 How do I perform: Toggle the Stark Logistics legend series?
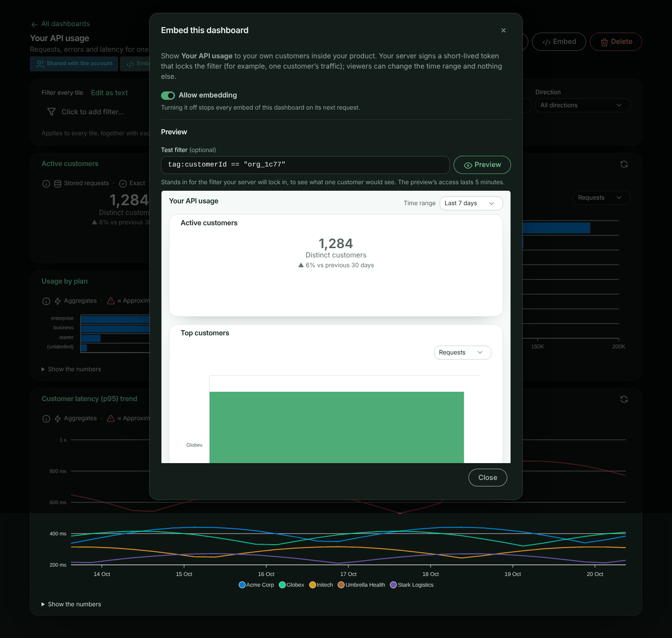click(412, 585)
